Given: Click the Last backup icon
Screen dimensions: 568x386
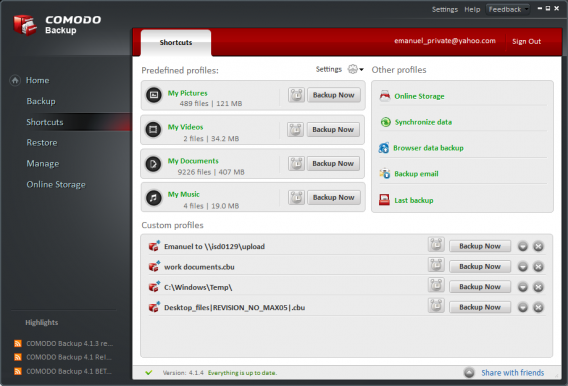Looking at the screenshot, I should click(384, 200).
